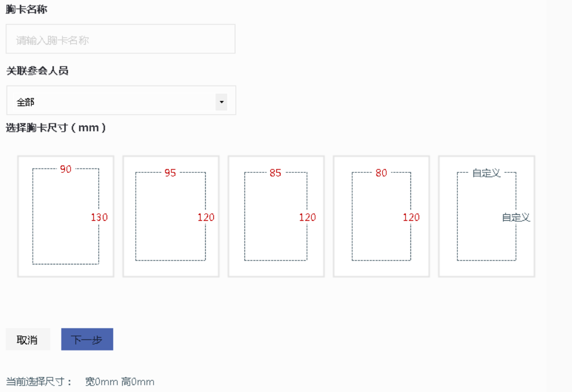
Task: Click the 120 height label in the 85 card
Action: 308,218
